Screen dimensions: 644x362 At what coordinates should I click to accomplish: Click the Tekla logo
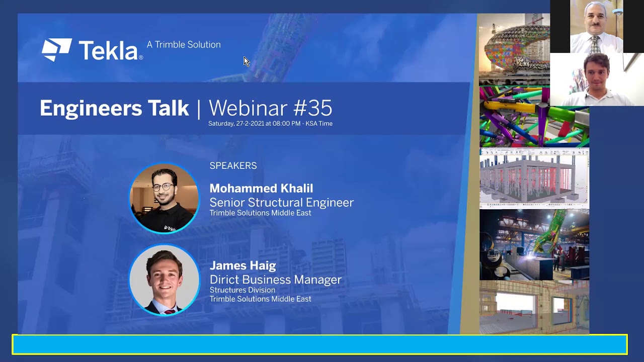(92, 50)
